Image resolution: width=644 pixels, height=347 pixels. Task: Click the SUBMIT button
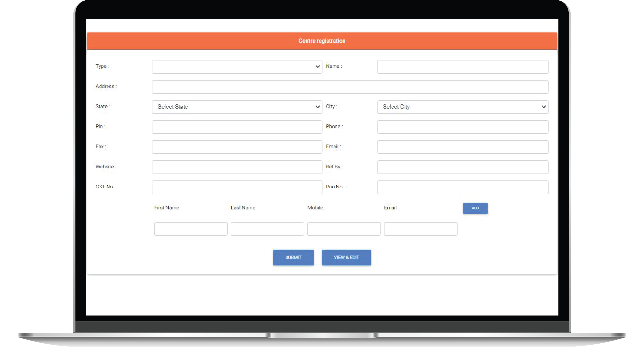click(293, 257)
